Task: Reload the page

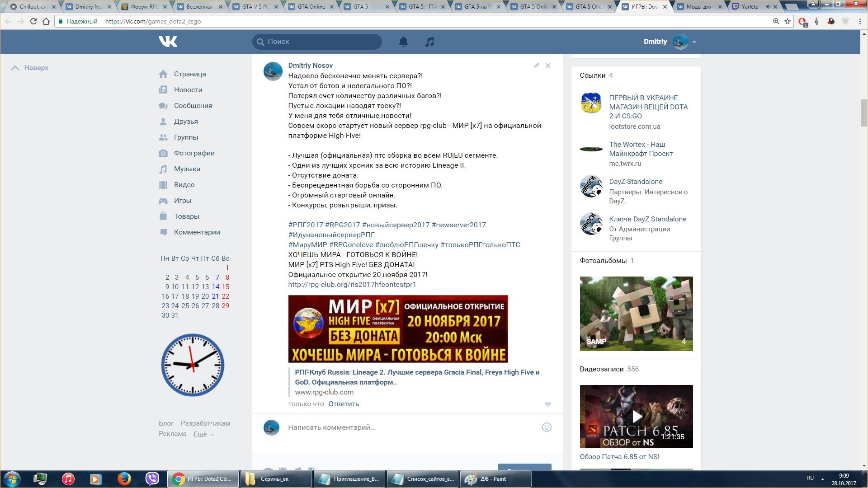Action: pos(33,21)
